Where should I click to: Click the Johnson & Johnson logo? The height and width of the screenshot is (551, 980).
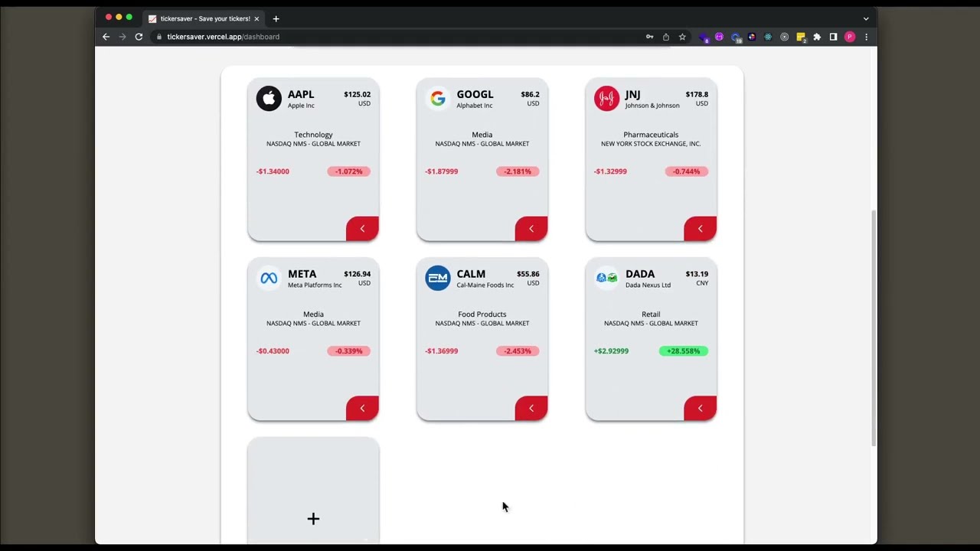click(x=606, y=98)
